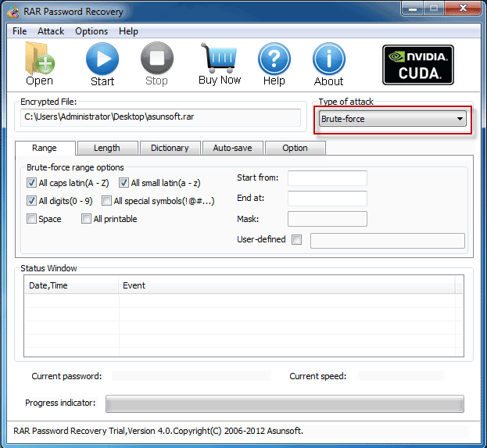Enable All printable checkbox
Viewport: 487px width, 448px height.
point(86,219)
